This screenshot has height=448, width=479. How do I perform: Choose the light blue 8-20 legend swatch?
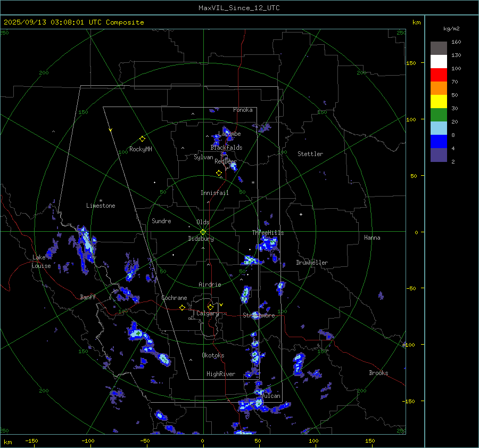(x=439, y=128)
